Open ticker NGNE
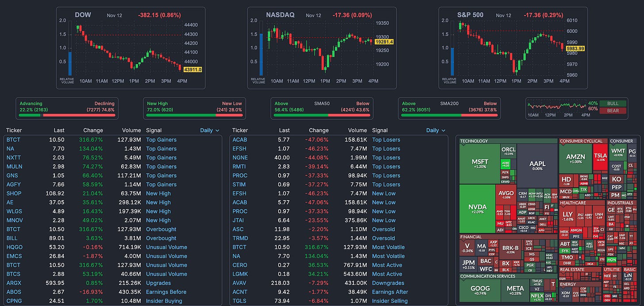 click(240, 158)
